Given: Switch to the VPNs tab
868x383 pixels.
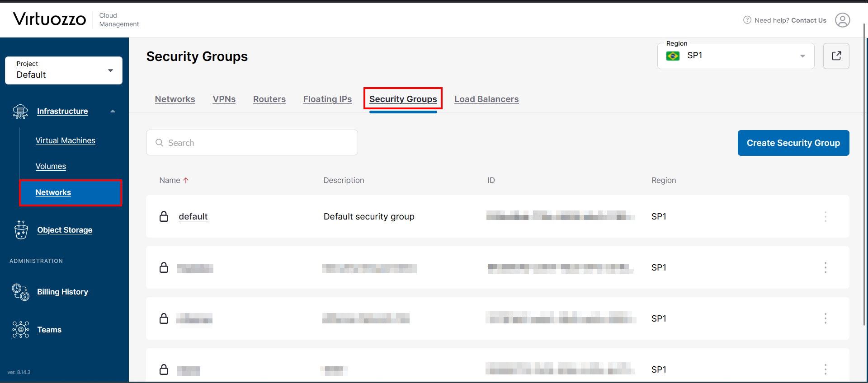Looking at the screenshot, I should click(224, 99).
